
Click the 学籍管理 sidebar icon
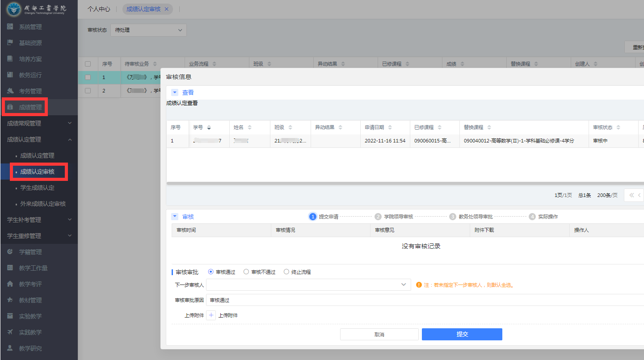[x=10, y=252]
